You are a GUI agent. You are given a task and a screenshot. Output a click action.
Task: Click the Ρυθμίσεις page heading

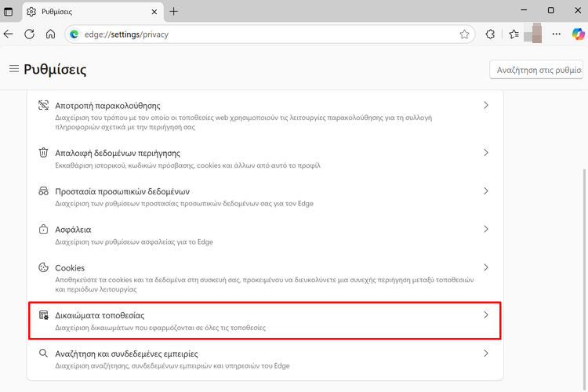click(x=55, y=70)
